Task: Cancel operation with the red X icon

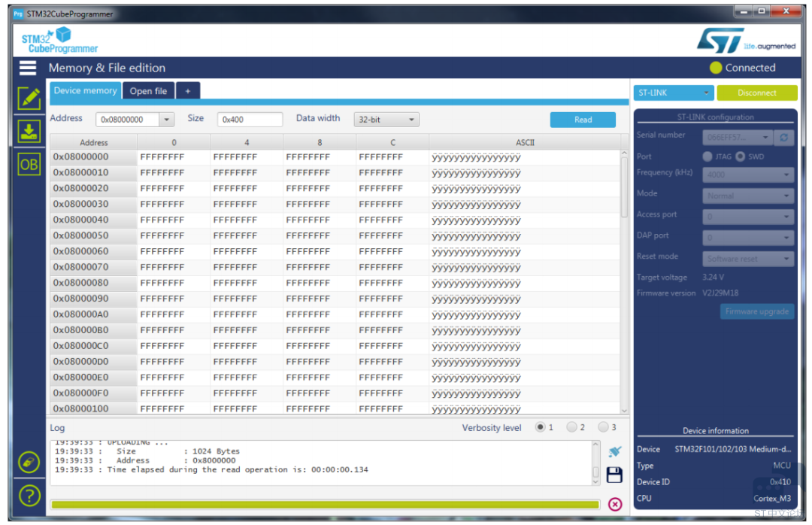Action: click(614, 504)
